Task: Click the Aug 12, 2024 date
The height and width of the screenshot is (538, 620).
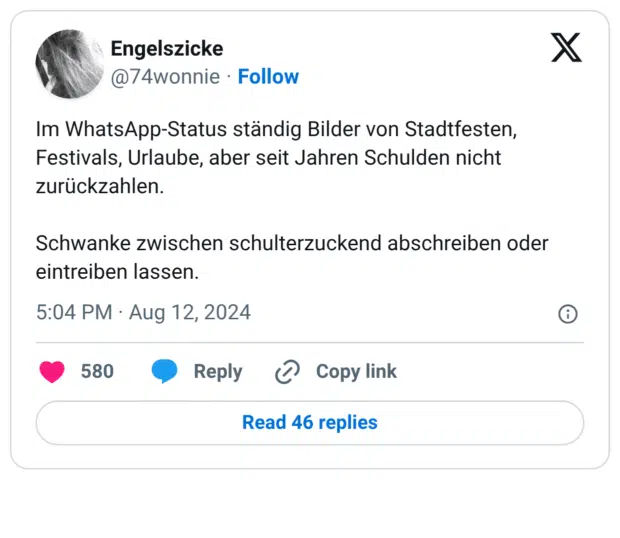Action: coord(190,313)
